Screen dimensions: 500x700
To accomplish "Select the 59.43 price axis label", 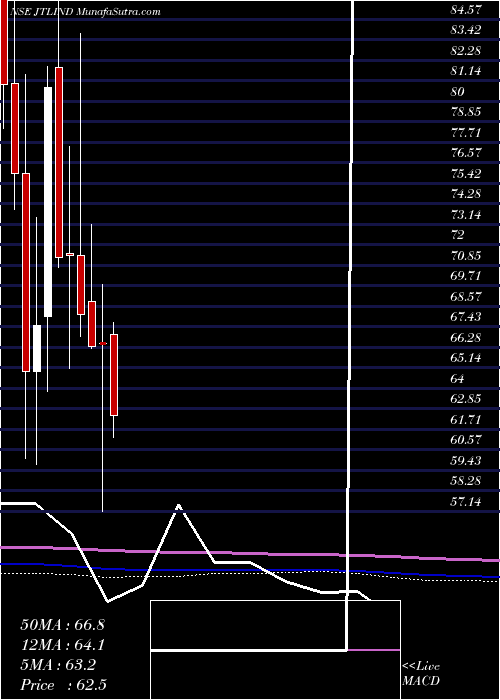I will 466,460.
